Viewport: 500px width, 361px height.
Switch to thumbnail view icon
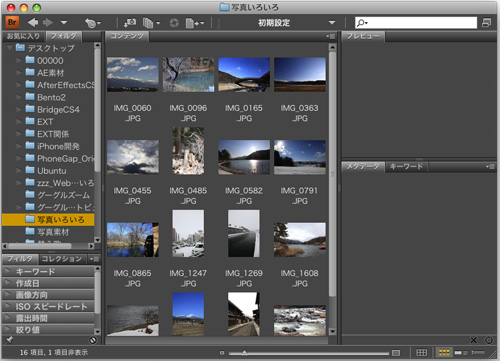pyautogui.click(x=444, y=352)
